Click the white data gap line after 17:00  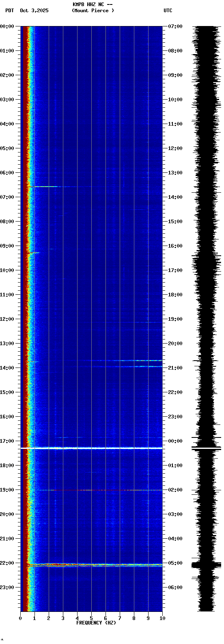(91, 448)
